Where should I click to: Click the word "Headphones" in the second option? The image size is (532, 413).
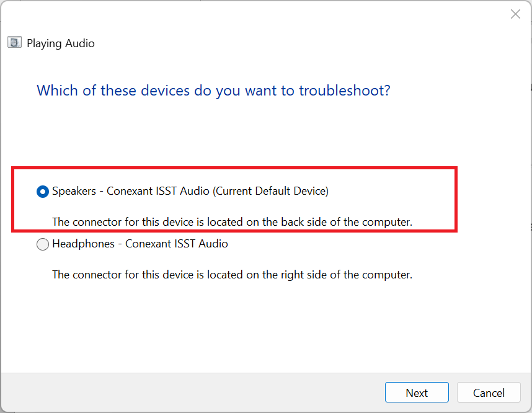(83, 244)
